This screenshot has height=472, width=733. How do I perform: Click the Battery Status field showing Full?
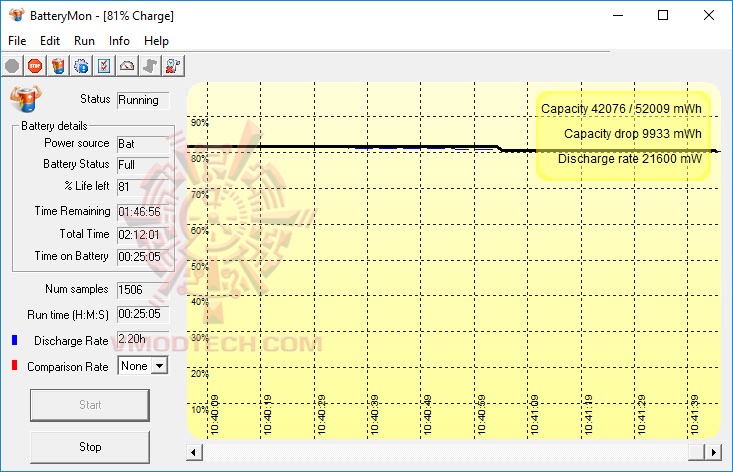point(143,165)
